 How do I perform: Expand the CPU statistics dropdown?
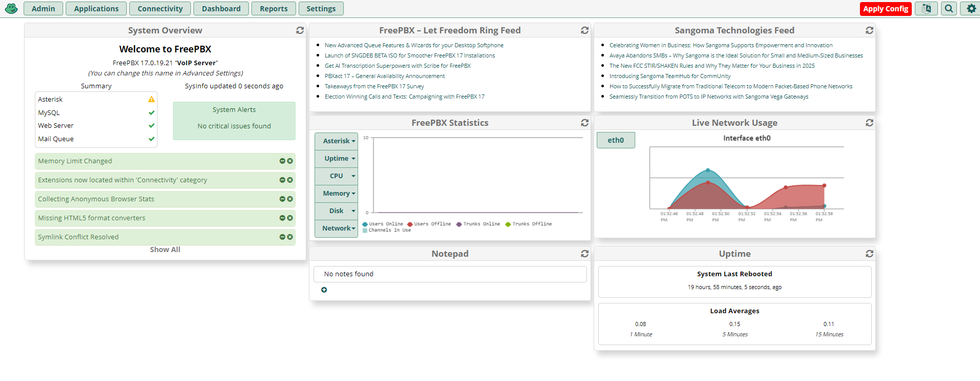336,176
